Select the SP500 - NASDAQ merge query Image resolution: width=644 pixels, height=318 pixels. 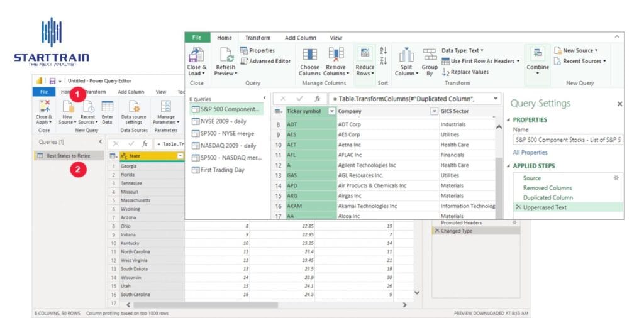click(226, 158)
